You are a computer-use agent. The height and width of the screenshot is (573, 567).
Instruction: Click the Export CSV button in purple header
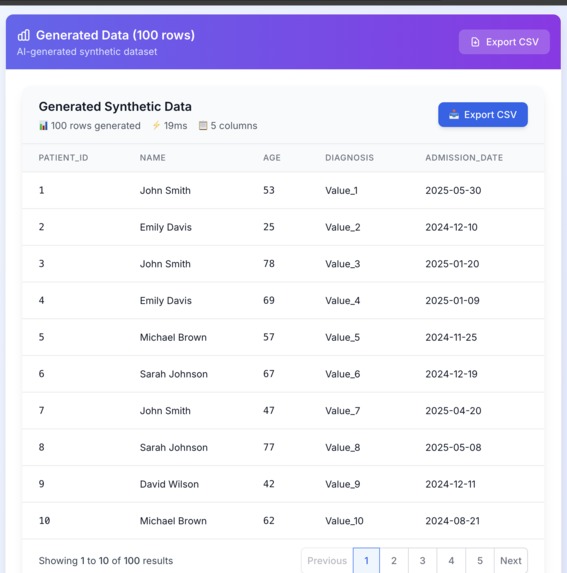(504, 42)
